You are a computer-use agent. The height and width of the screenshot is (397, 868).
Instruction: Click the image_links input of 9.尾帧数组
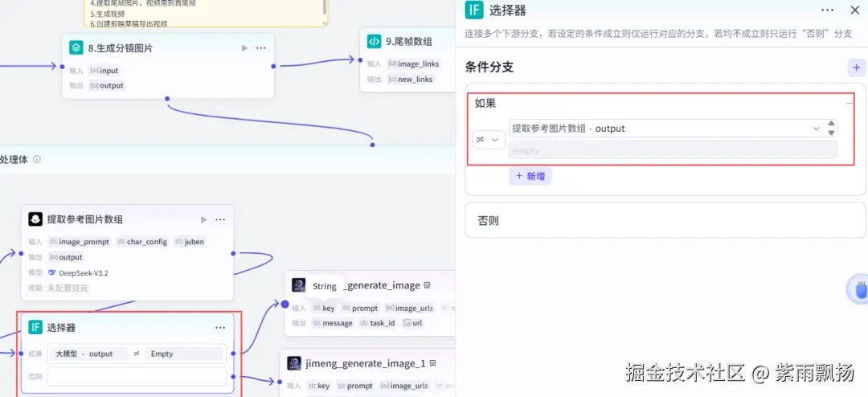coord(414,63)
